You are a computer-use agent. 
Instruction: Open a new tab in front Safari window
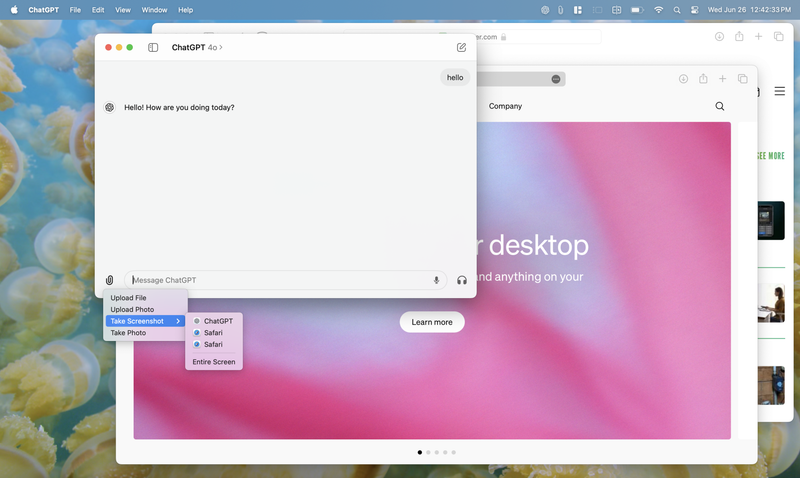(x=722, y=79)
